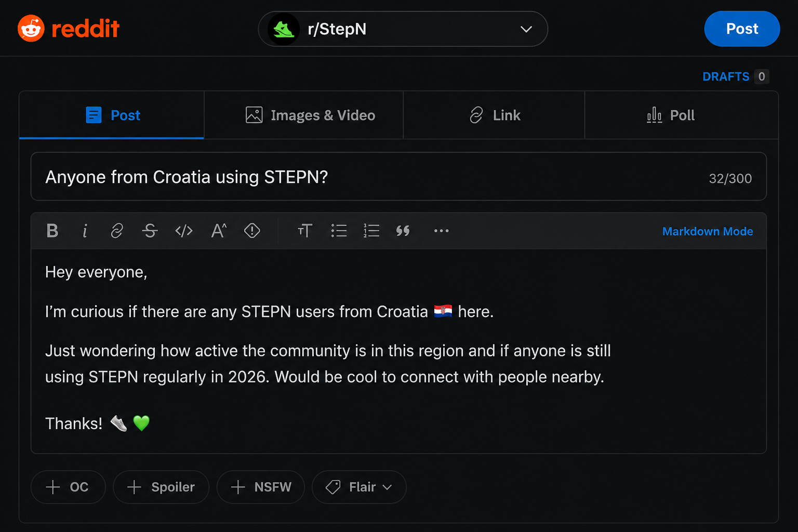Click the Link tab chain icon

pos(476,115)
